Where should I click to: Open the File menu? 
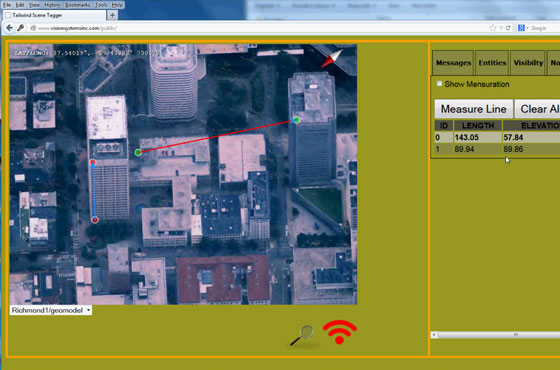tap(7, 5)
